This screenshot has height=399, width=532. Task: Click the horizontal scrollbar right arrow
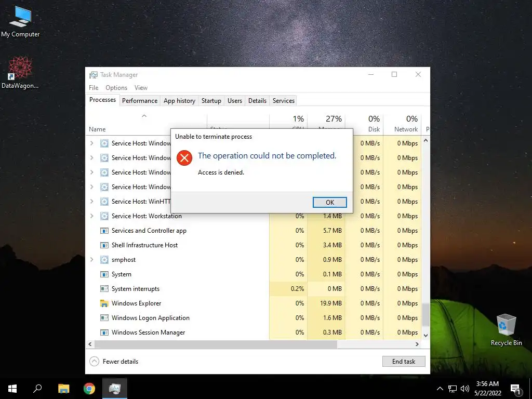coord(417,344)
